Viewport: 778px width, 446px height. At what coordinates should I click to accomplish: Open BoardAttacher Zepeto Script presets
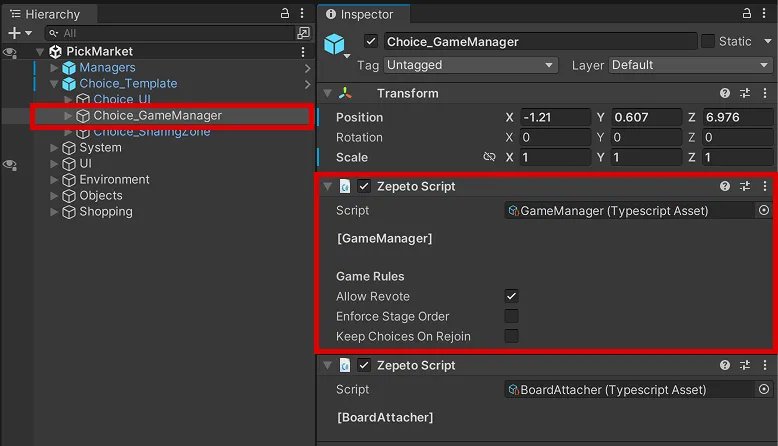[745, 365]
